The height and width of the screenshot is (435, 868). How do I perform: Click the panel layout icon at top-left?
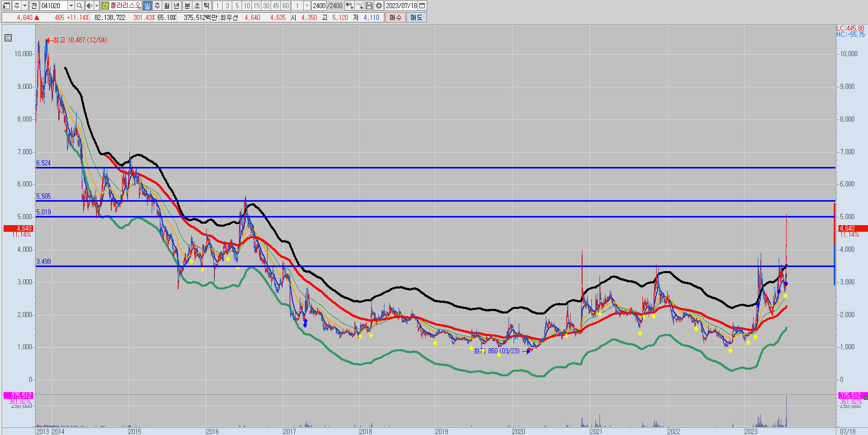click(x=7, y=6)
